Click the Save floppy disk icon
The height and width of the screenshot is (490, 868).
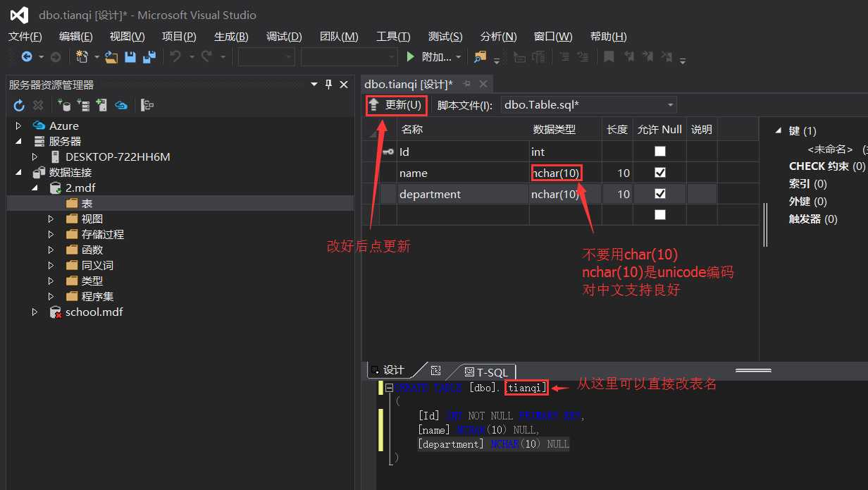tap(130, 57)
